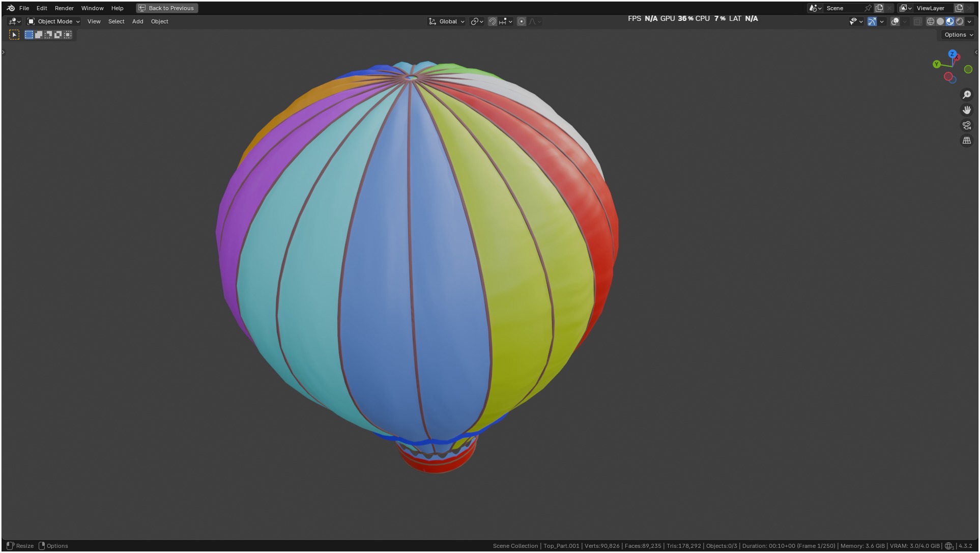Toggle the Show Overlays button
This screenshot has width=980, height=553.
click(x=895, y=21)
